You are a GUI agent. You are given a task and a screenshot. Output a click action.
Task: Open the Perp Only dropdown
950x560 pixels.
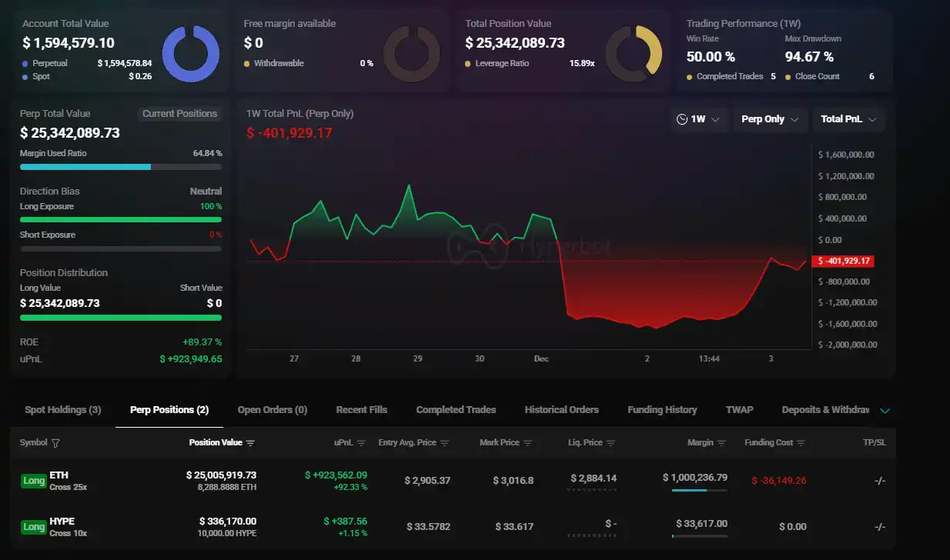(x=770, y=119)
